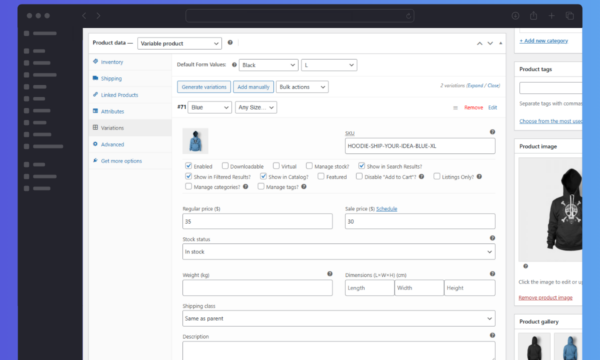Click the browser forward arrow
Screen dimensions: 600x360
[98, 16]
